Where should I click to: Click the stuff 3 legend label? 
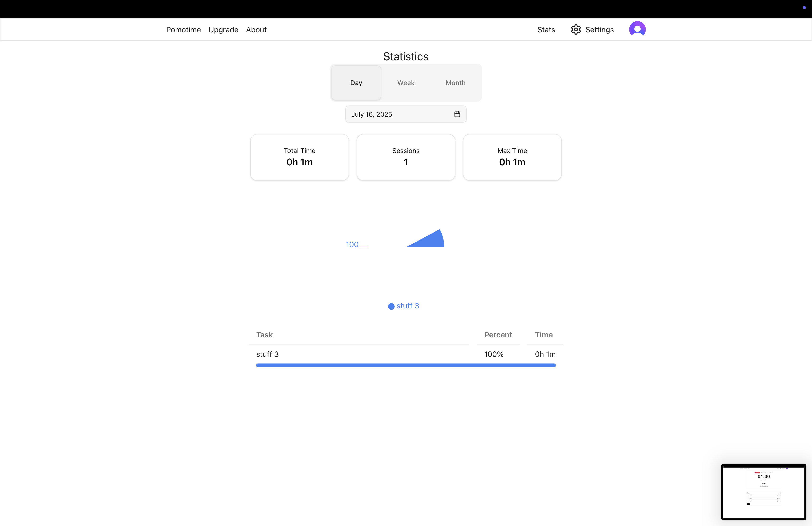click(408, 306)
